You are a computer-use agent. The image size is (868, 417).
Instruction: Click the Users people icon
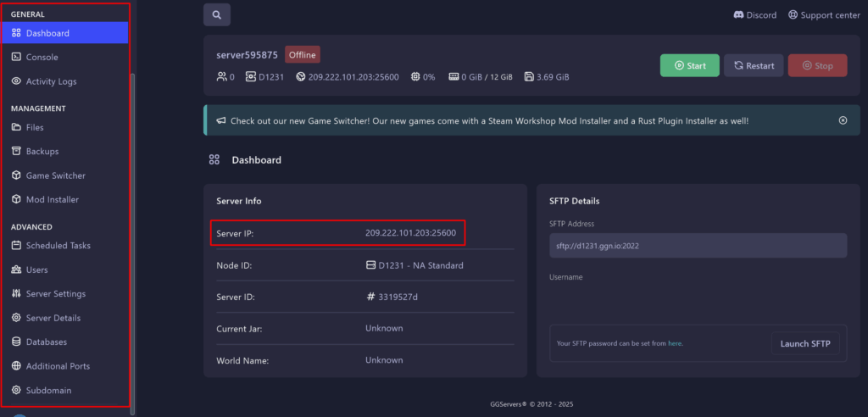(x=17, y=270)
